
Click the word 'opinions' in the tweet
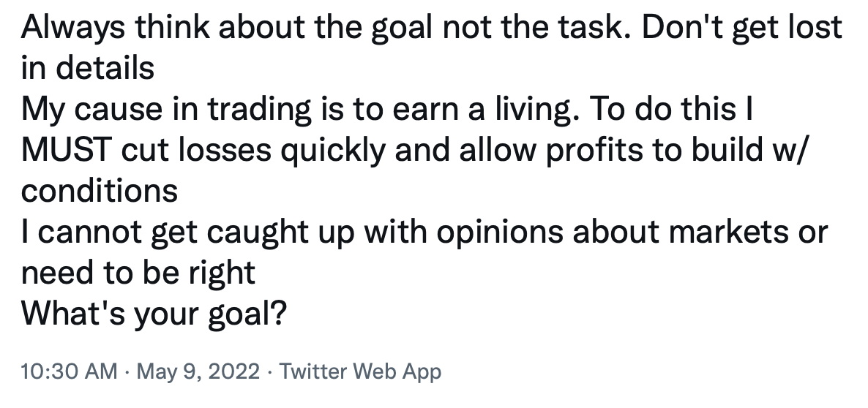(499, 232)
